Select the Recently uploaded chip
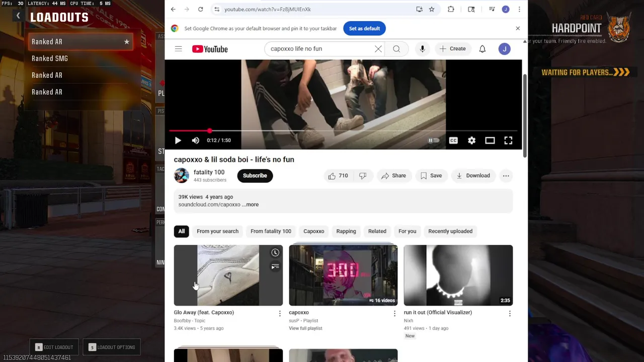The image size is (644, 362). tap(450, 231)
